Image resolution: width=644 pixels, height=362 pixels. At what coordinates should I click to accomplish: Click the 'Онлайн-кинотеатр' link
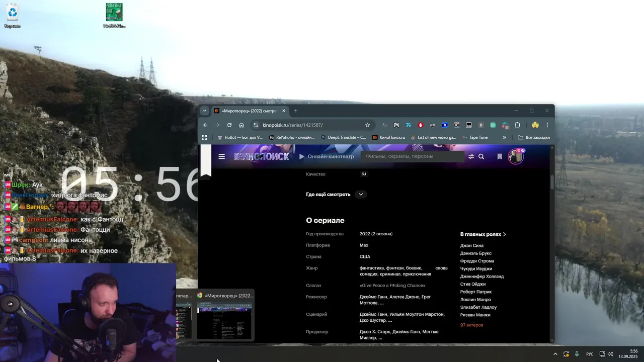click(x=327, y=156)
